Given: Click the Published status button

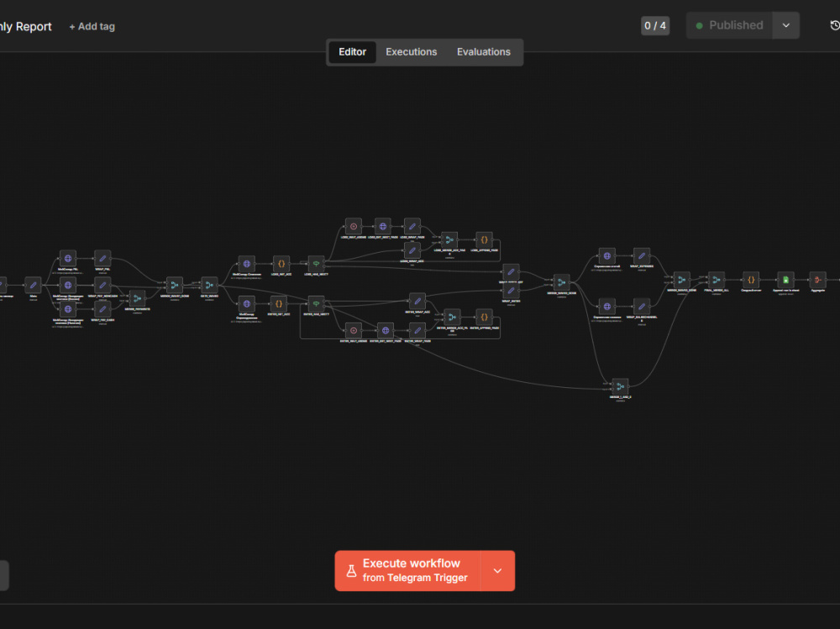Looking at the screenshot, I should click(730, 25).
